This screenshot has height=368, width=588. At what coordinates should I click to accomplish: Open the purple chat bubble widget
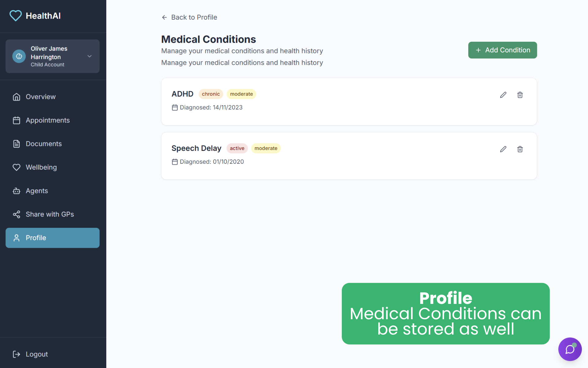570,349
